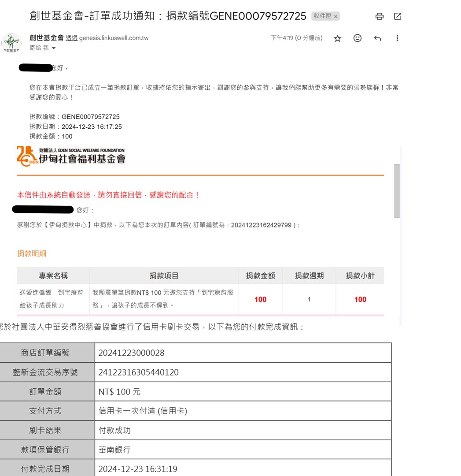Click the email subject line heading

pyautogui.click(x=168, y=16)
